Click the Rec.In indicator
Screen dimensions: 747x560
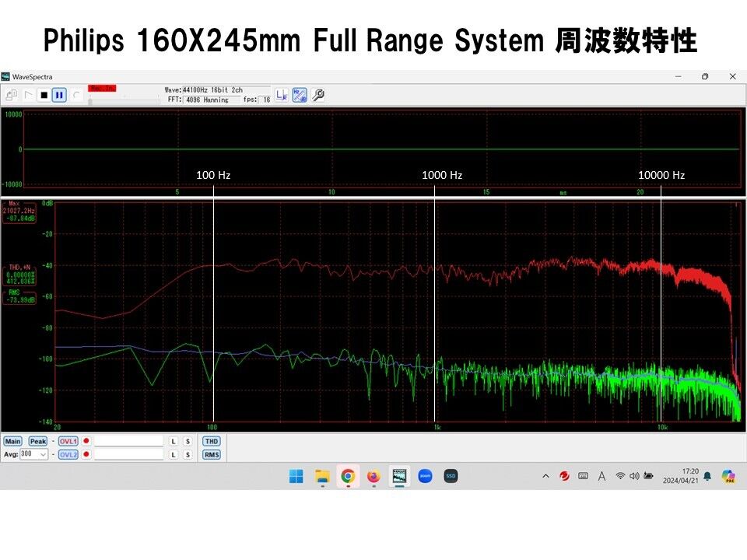point(101,88)
